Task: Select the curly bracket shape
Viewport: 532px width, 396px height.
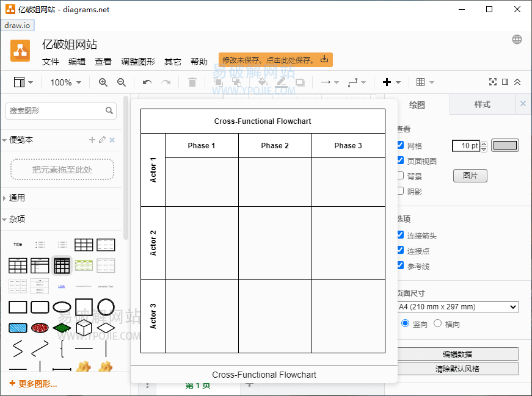Action: (62, 348)
